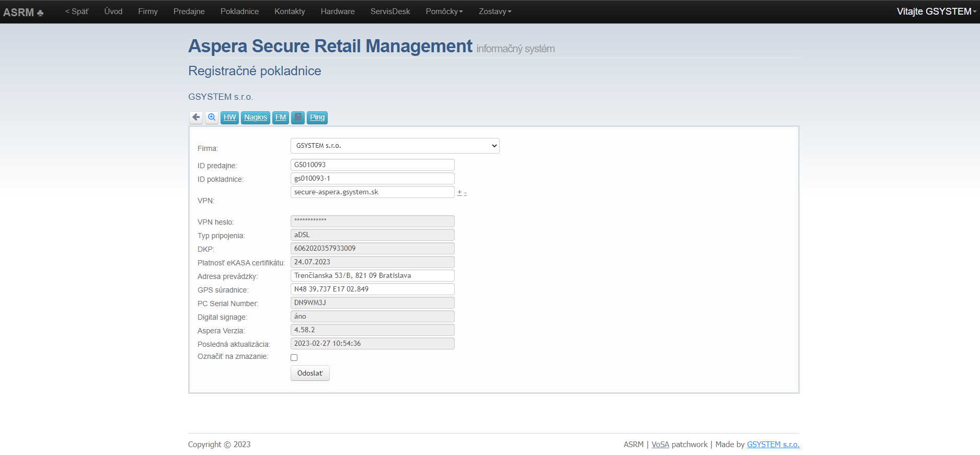Open the Nagios button
This screenshot has height=455, width=980.
click(256, 118)
